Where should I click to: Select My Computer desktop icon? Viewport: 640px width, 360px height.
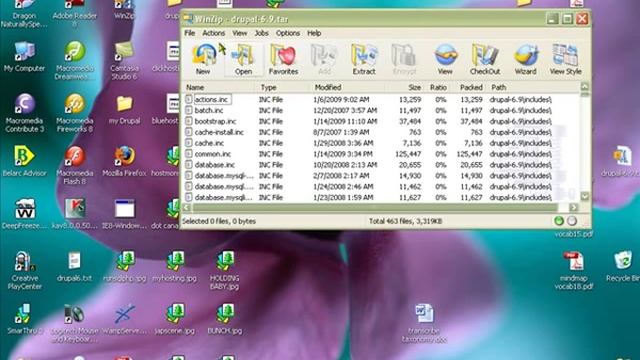click(x=24, y=57)
